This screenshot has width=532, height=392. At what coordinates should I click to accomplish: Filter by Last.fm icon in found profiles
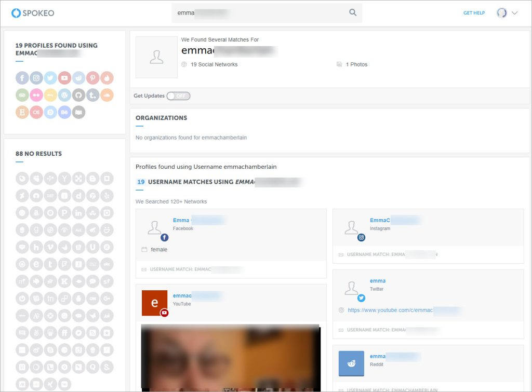[36, 112]
